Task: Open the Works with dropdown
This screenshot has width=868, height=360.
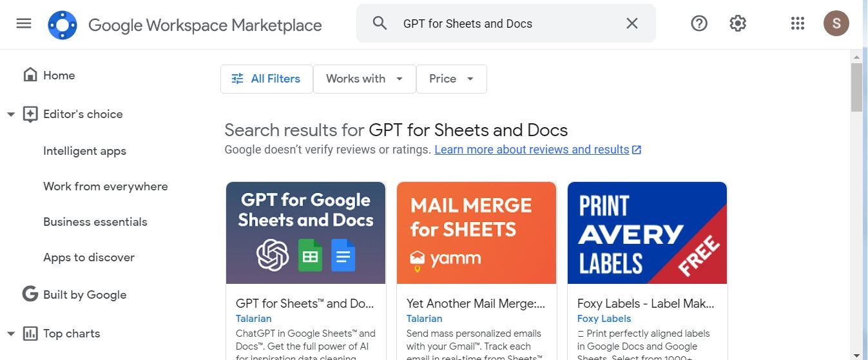Action: tap(364, 79)
